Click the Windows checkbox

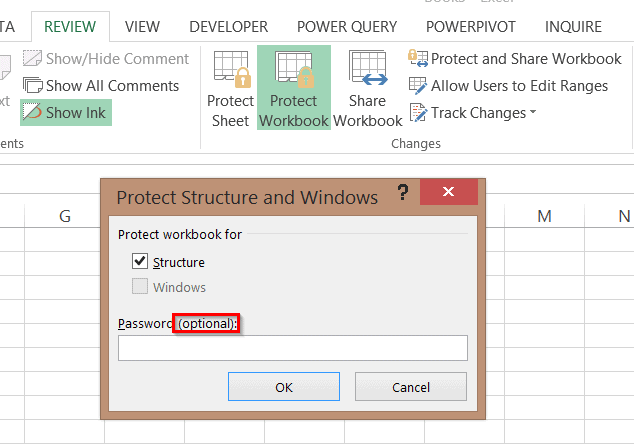(140, 287)
